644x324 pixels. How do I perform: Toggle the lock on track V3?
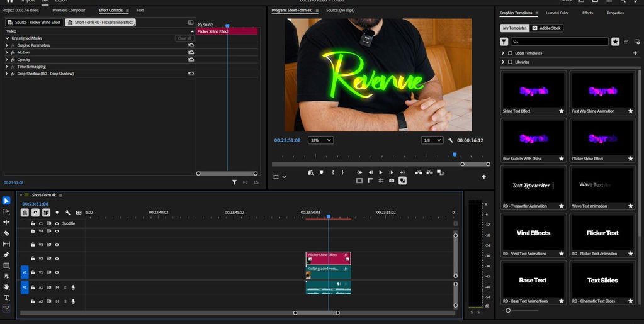(x=33, y=245)
